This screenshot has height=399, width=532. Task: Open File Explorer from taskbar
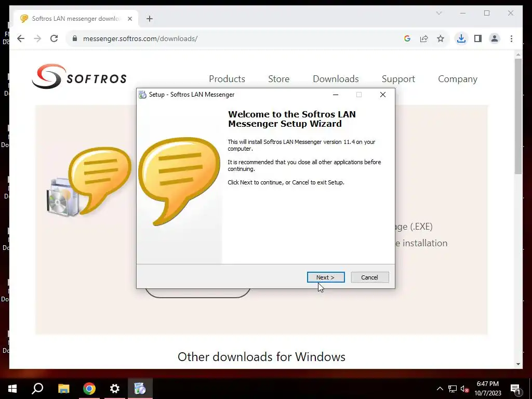(x=63, y=389)
